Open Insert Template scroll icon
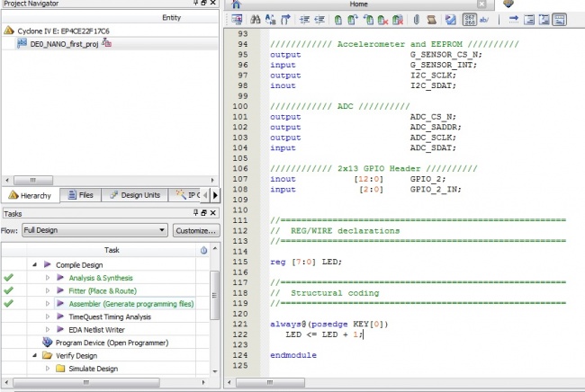 [x=432, y=20]
